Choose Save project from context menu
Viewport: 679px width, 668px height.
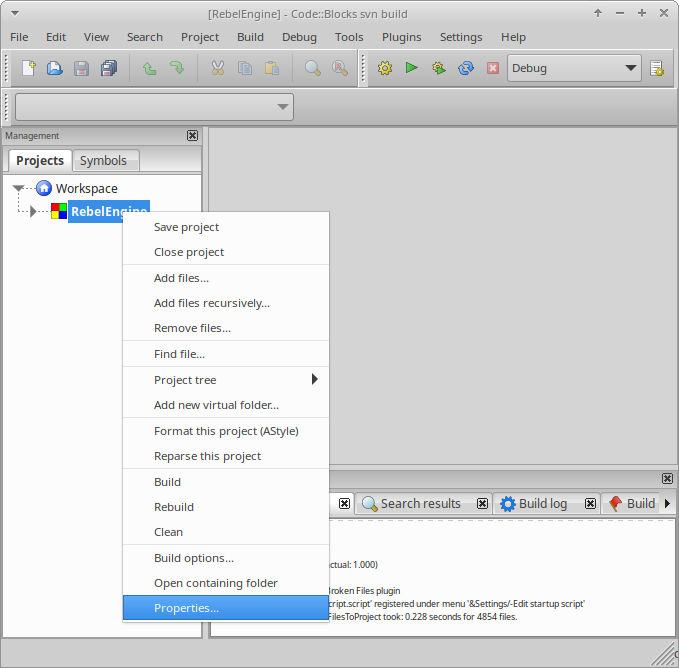(x=226, y=227)
